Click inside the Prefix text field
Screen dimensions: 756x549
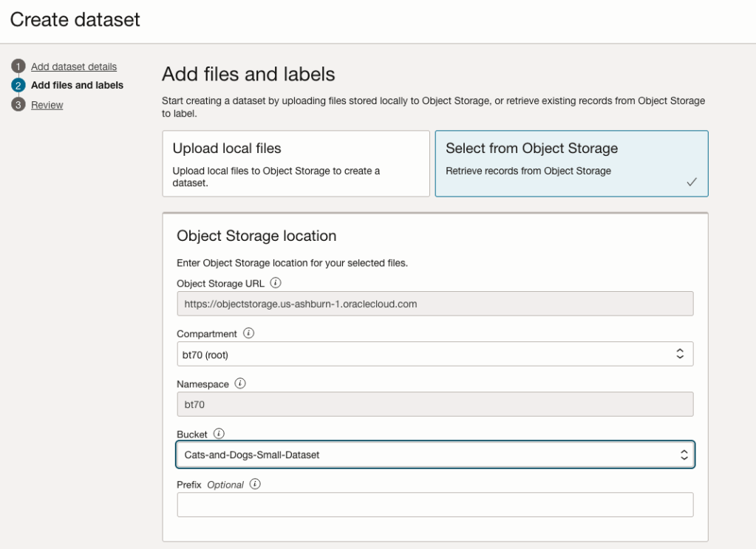click(x=435, y=505)
